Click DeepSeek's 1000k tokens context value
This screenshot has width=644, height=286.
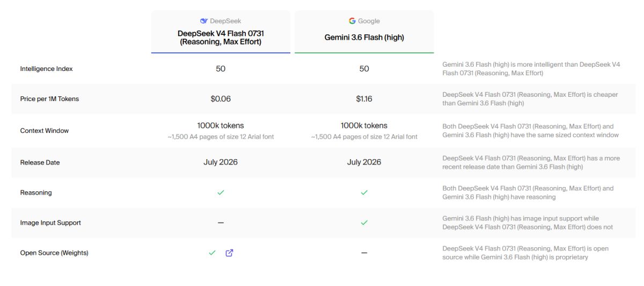coord(221,125)
